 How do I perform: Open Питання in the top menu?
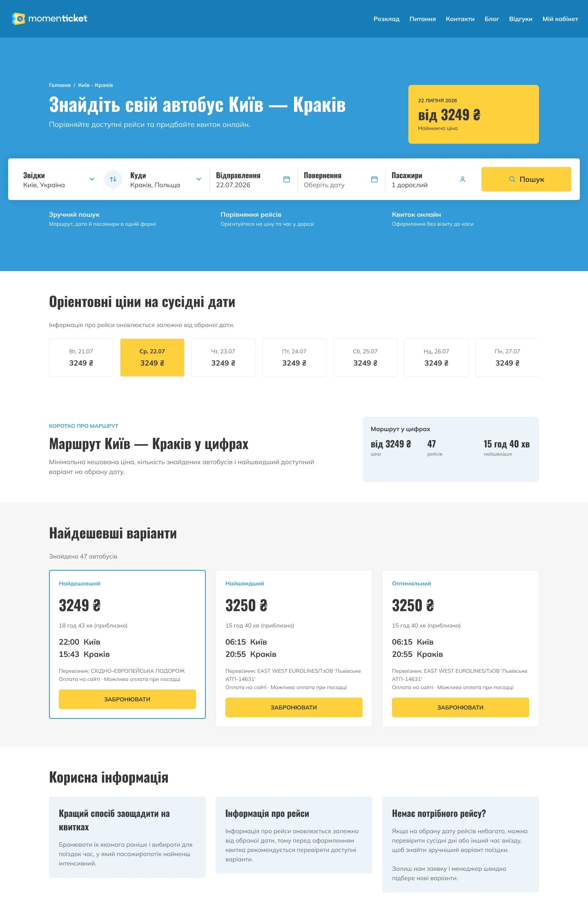[x=423, y=19]
